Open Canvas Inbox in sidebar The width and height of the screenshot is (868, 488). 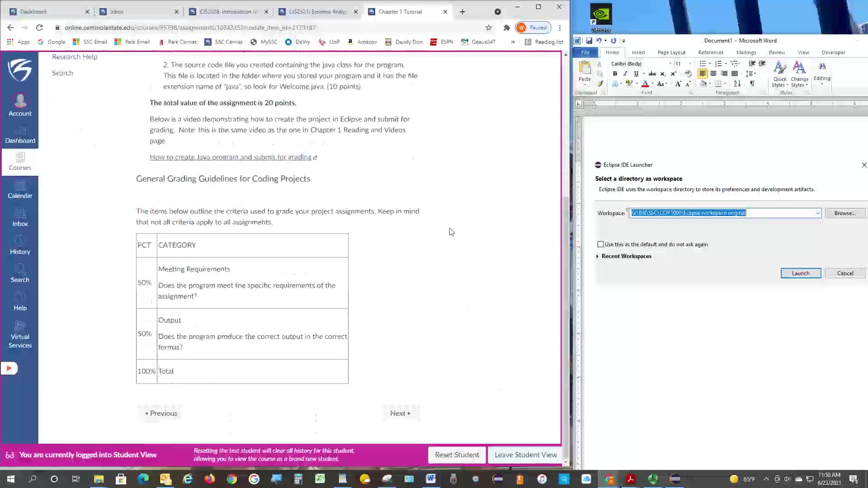pos(20,218)
